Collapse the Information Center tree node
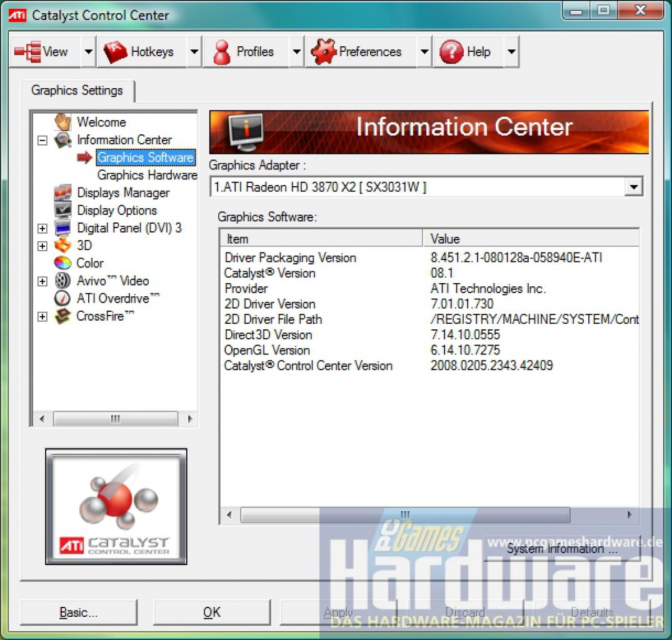This screenshot has height=640, width=672. [43, 141]
